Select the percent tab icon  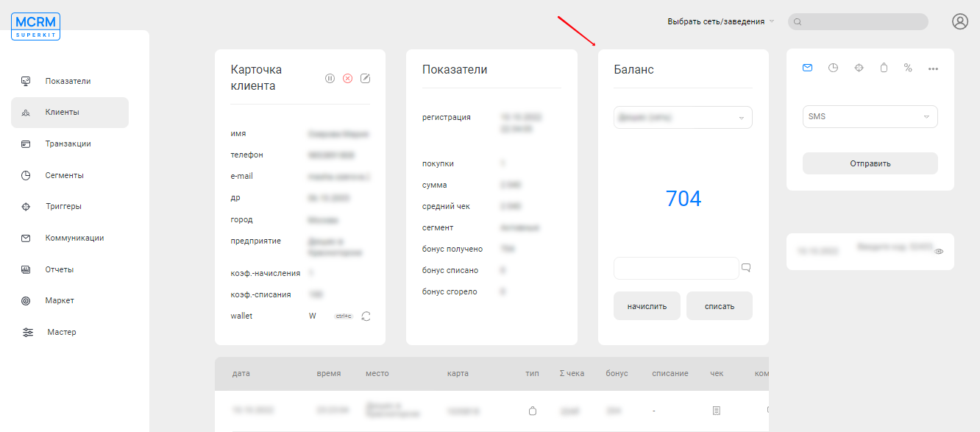coord(908,68)
